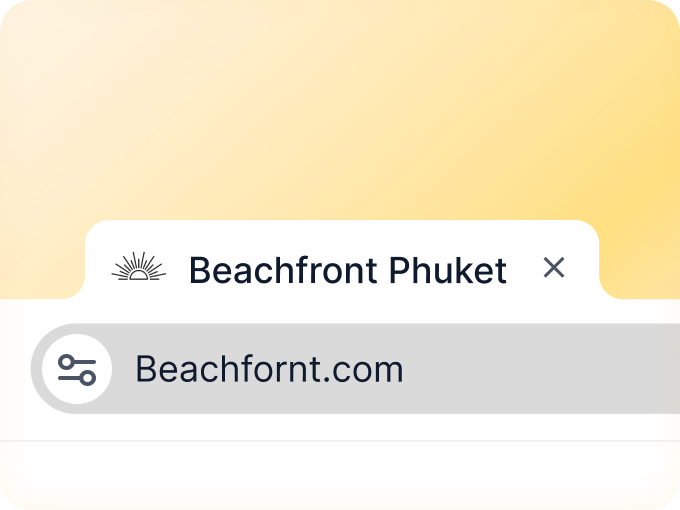Click the blank page area below the divider line
This screenshot has height=510, width=680.
[340, 475]
